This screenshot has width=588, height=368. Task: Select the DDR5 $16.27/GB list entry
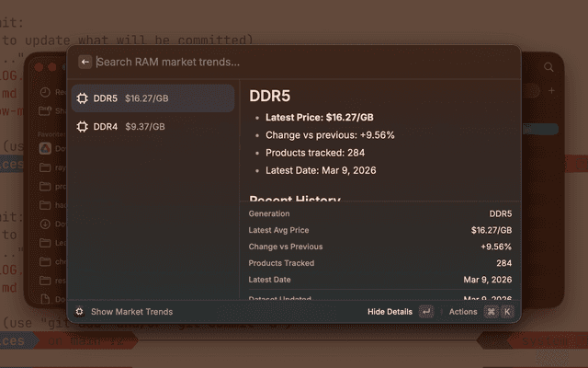[152, 98]
